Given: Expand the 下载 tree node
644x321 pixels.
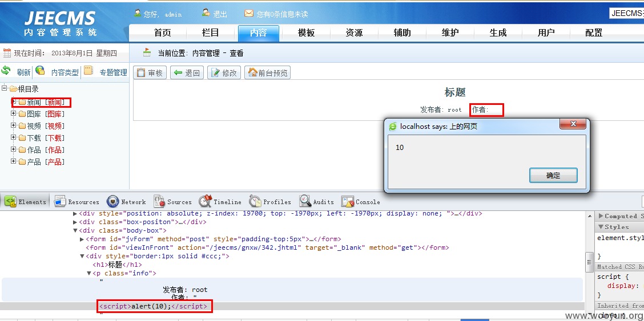Looking at the screenshot, I should pos(14,137).
